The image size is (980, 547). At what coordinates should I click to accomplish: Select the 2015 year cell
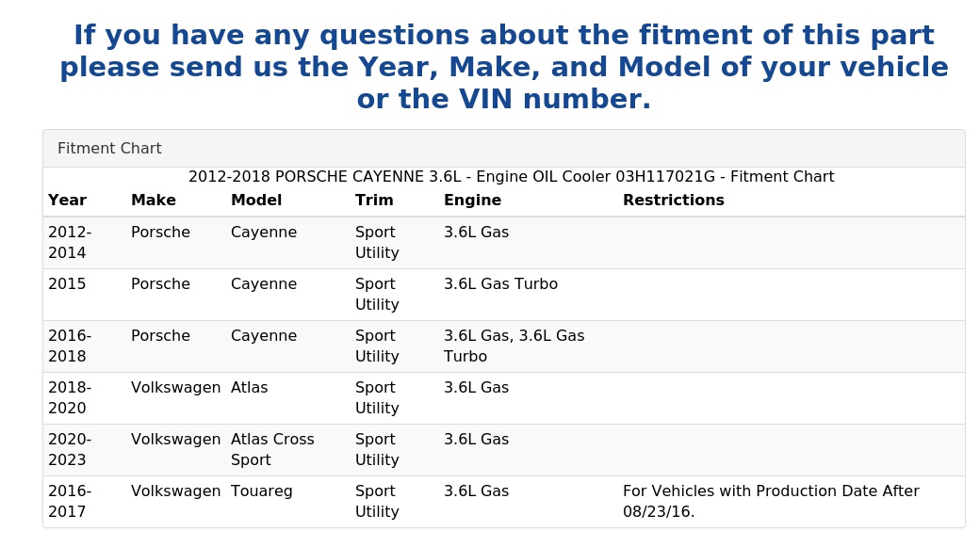coord(67,284)
